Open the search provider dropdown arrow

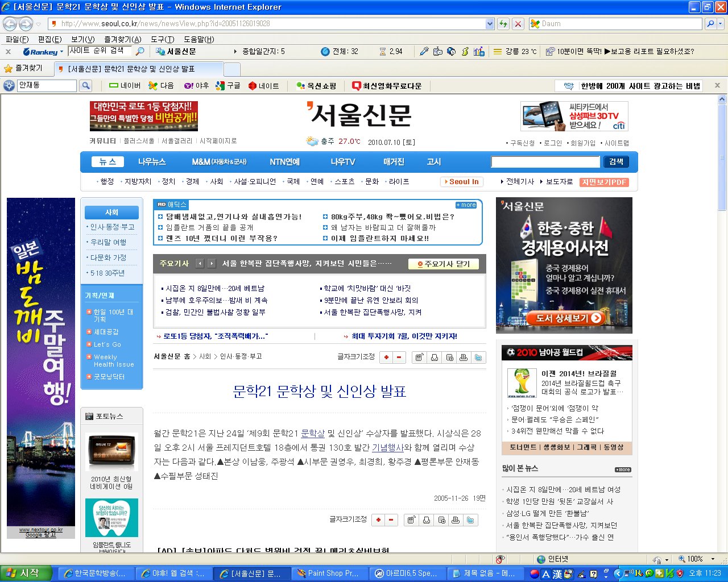(721, 24)
